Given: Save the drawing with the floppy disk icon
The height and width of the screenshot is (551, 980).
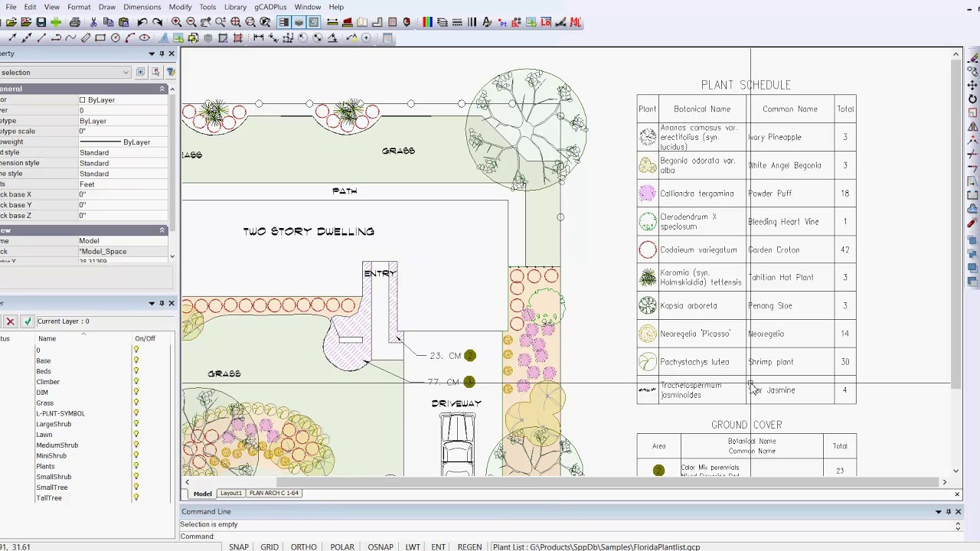Looking at the screenshot, I should click(41, 22).
